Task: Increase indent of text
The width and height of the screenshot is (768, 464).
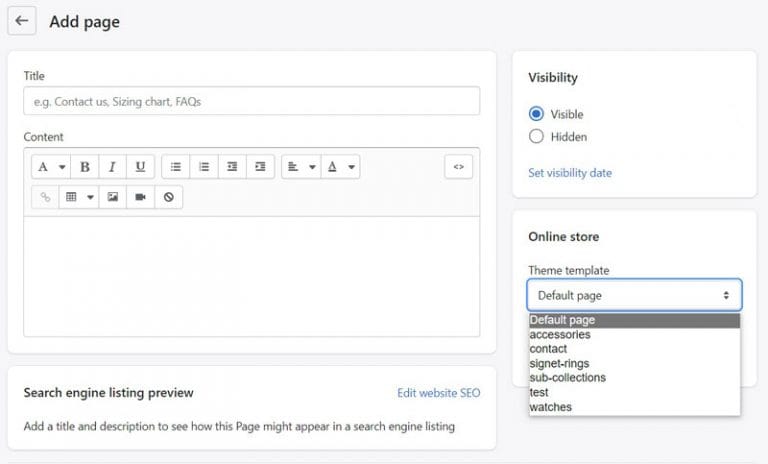Action: pyautogui.click(x=261, y=167)
